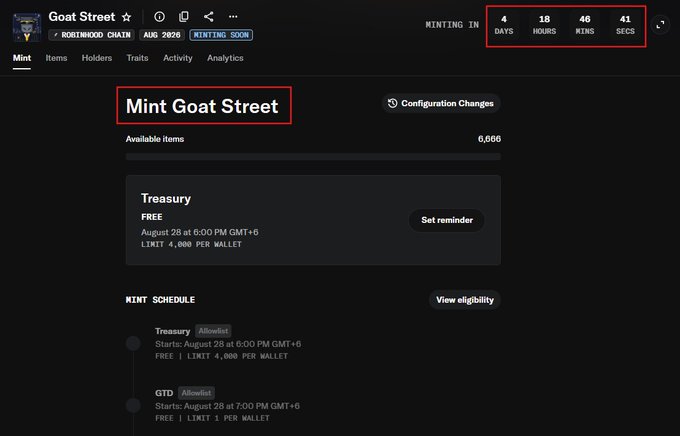Click the history clock icon in Configuration Changes
This screenshot has width=680, height=436.
(x=392, y=103)
